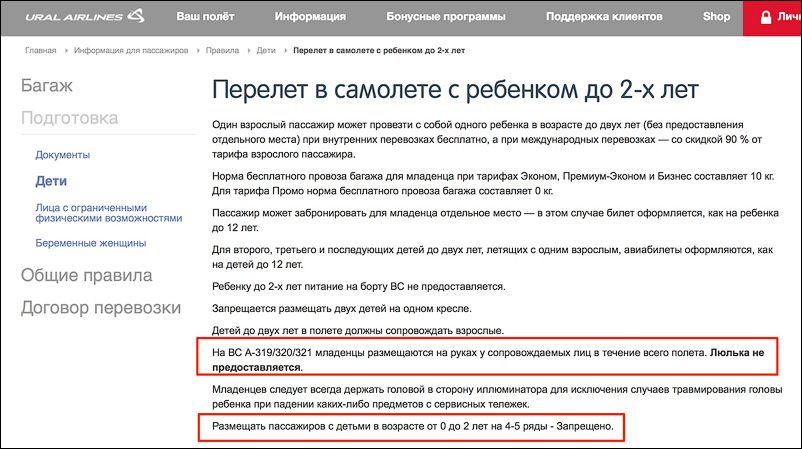Viewport: 802px width, 449px height.
Task: Select Дети in sidebar
Action: pos(51,181)
